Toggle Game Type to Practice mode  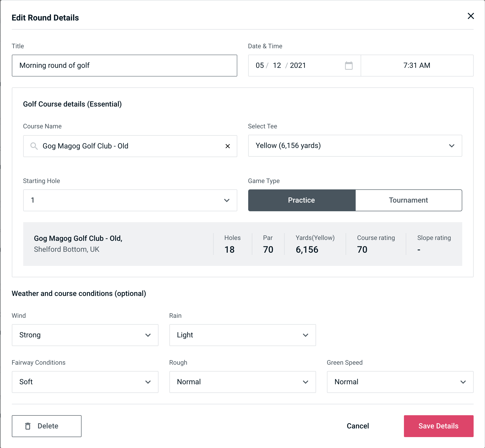coord(302,200)
